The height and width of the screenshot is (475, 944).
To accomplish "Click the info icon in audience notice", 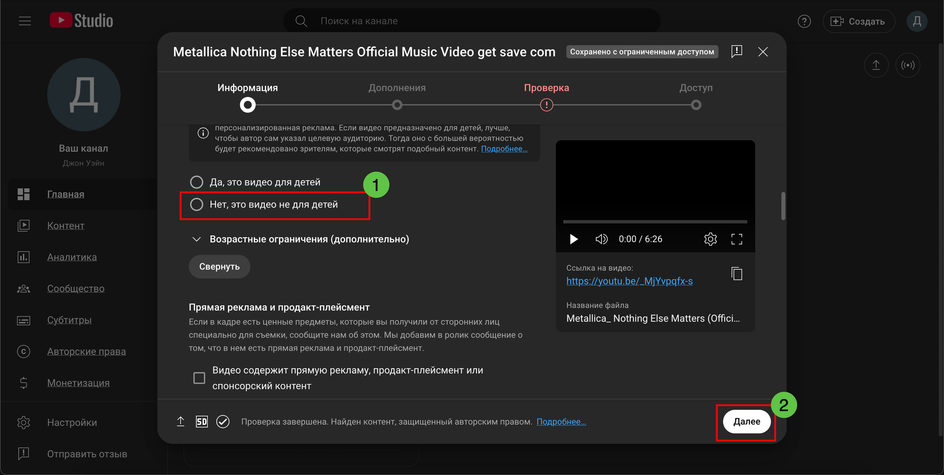I will [x=203, y=132].
